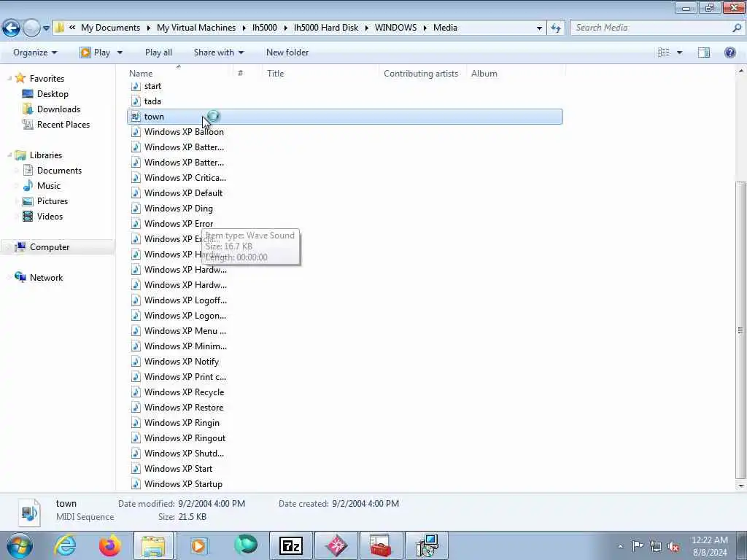Play the selected file with the Play button
The width and height of the screenshot is (747, 560).
coord(96,52)
